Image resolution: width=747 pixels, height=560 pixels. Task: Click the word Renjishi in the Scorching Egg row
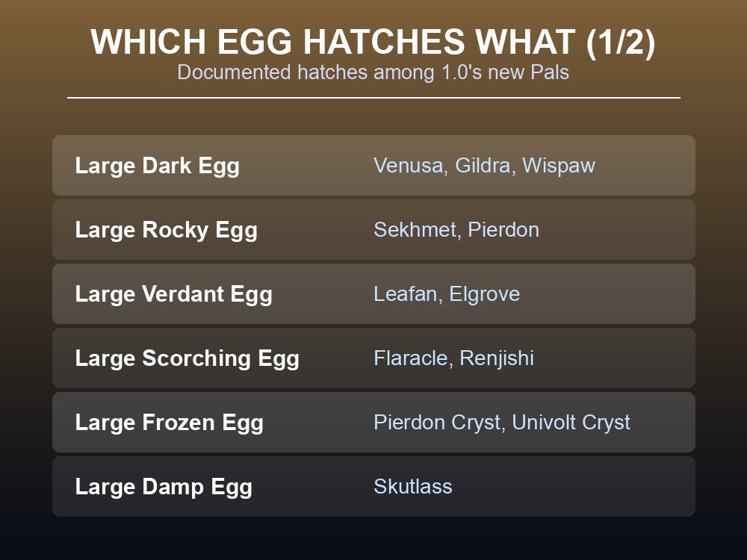(497, 358)
